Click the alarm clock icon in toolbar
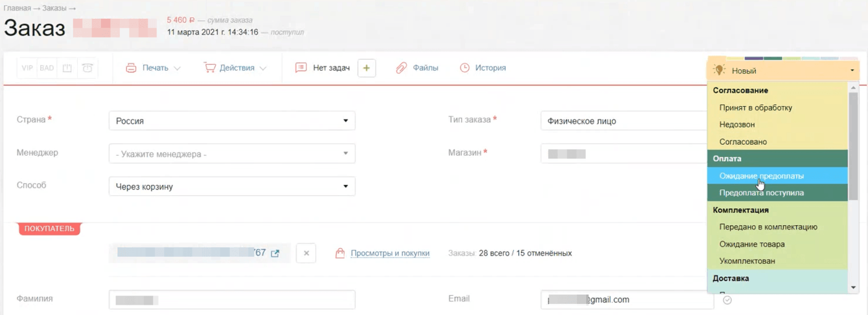Screen dimensions: 868x315 click(x=87, y=68)
